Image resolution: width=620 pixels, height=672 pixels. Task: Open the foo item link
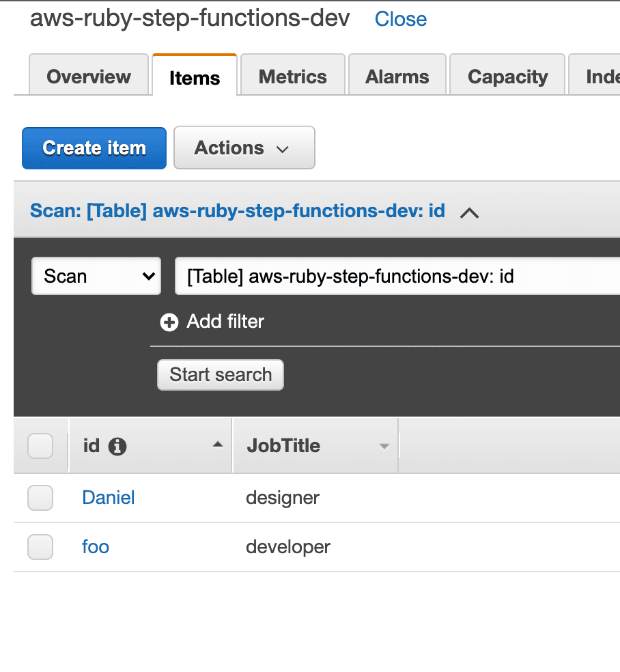[x=96, y=547]
